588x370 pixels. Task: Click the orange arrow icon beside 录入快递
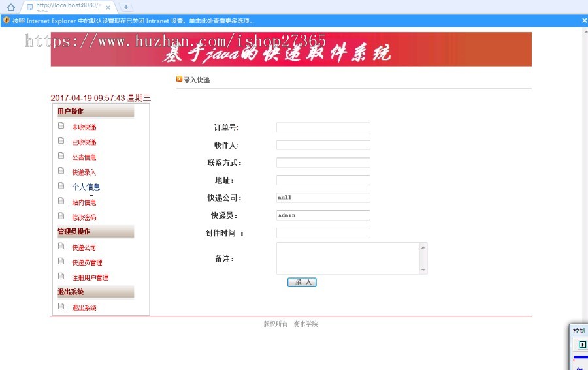click(x=179, y=79)
